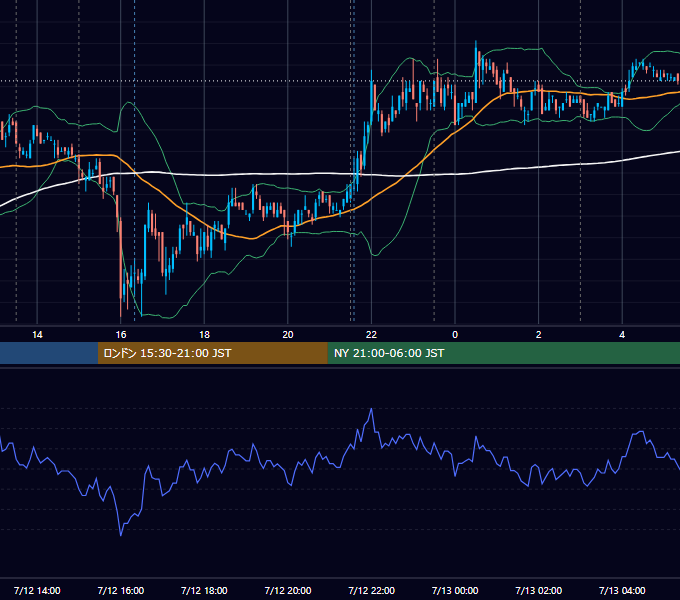The image size is (680, 600).
Task: Click the 18 hour label on time axis
Action: [x=204, y=335]
